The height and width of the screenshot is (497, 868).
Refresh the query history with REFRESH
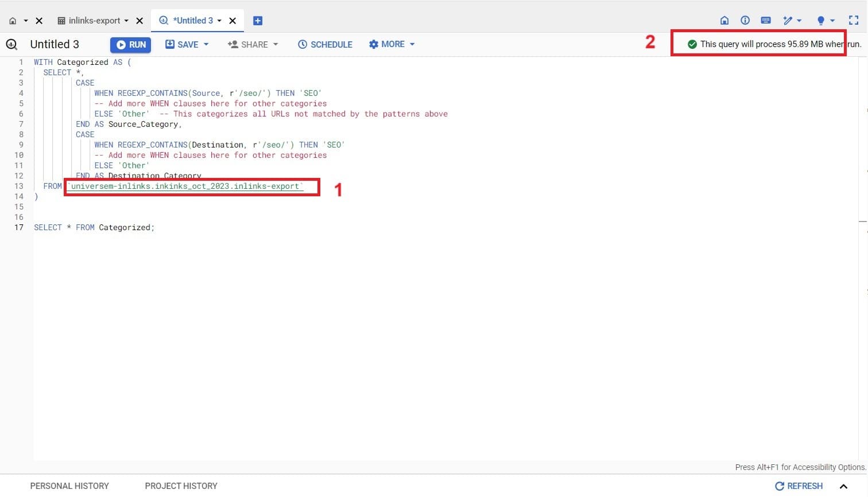799,486
